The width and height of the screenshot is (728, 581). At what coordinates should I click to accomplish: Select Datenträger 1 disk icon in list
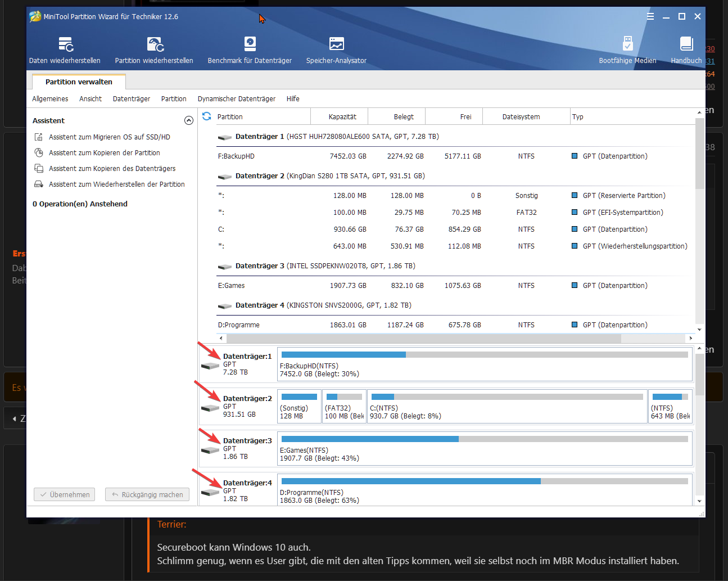coord(225,137)
